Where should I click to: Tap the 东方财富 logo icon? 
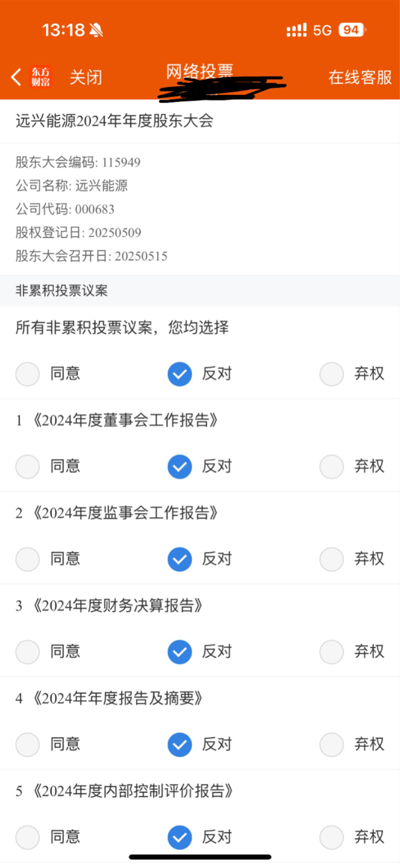tap(41, 77)
